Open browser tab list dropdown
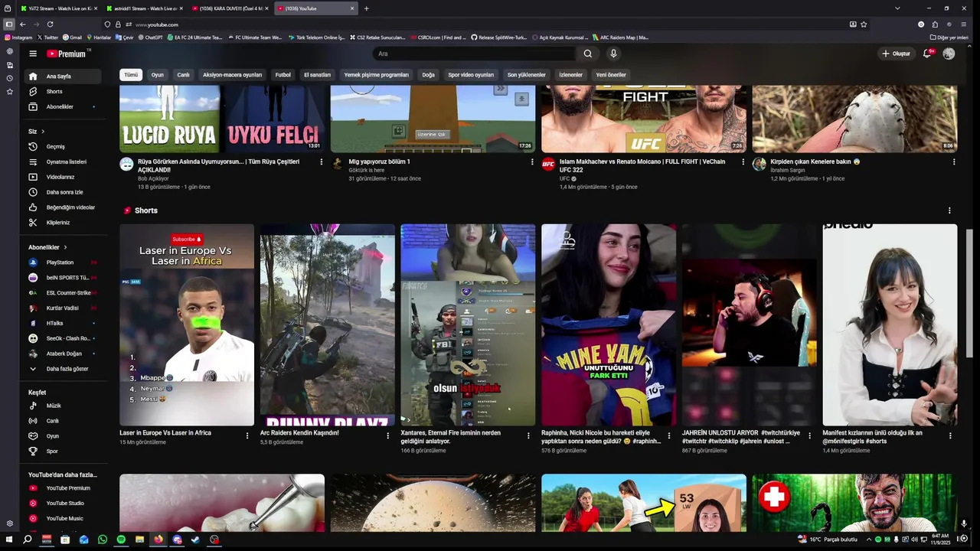The width and height of the screenshot is (980, 551). point(897,8)
